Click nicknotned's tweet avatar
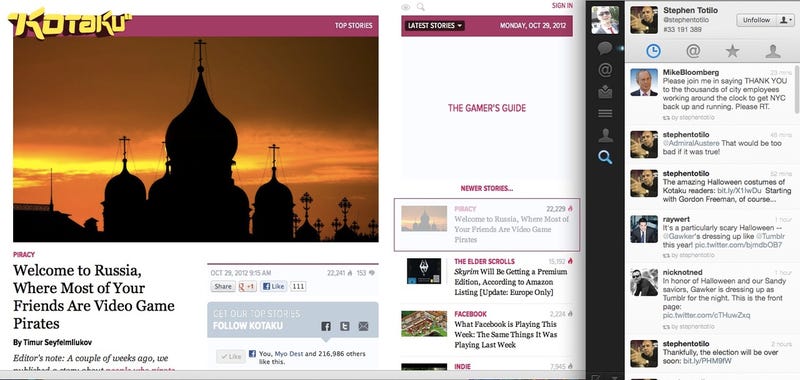Image resolution: width=800 pixels, height=380 pixels. pos(644,282)
